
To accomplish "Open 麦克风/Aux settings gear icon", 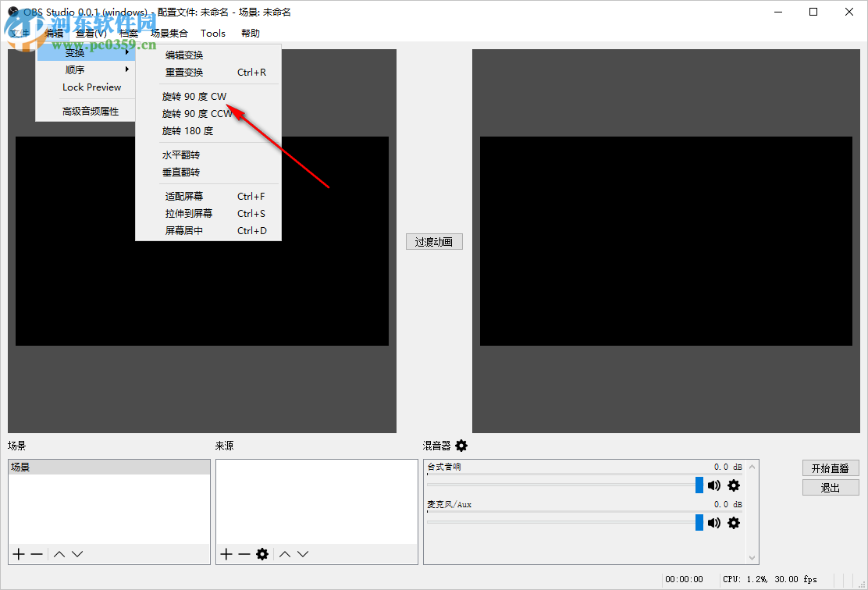I will point(733,523).
